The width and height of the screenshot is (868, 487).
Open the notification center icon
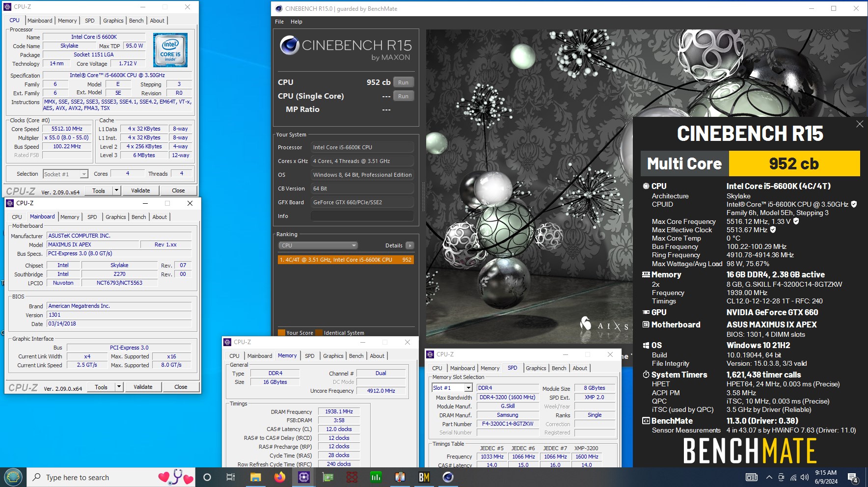coord(853,477)
